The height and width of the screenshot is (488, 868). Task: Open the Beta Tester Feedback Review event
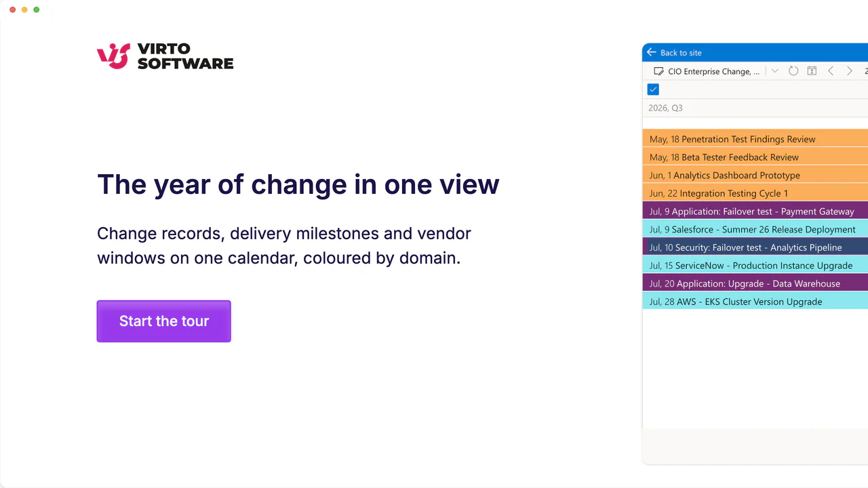(755, 157)
